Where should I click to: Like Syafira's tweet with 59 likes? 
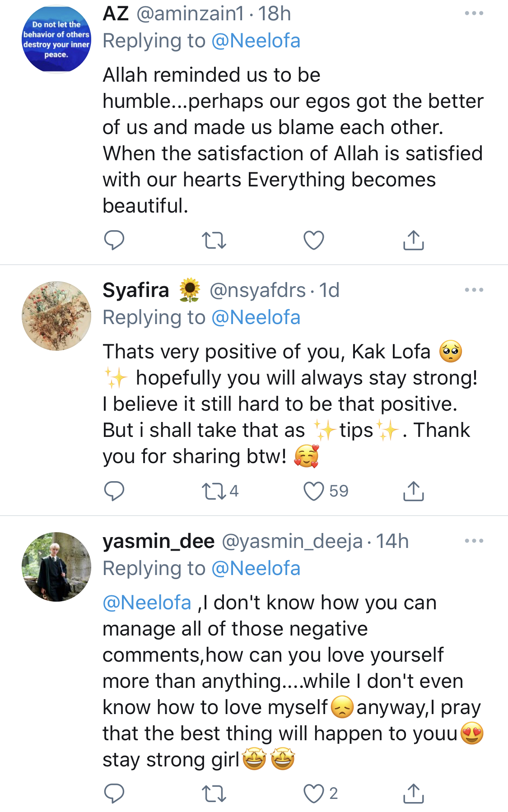point(313,491)
